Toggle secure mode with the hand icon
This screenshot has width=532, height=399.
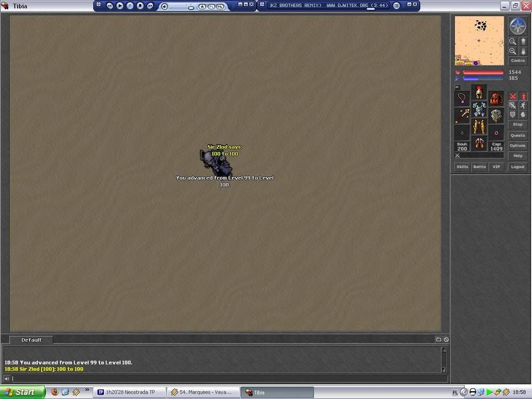tap(523, 115)
